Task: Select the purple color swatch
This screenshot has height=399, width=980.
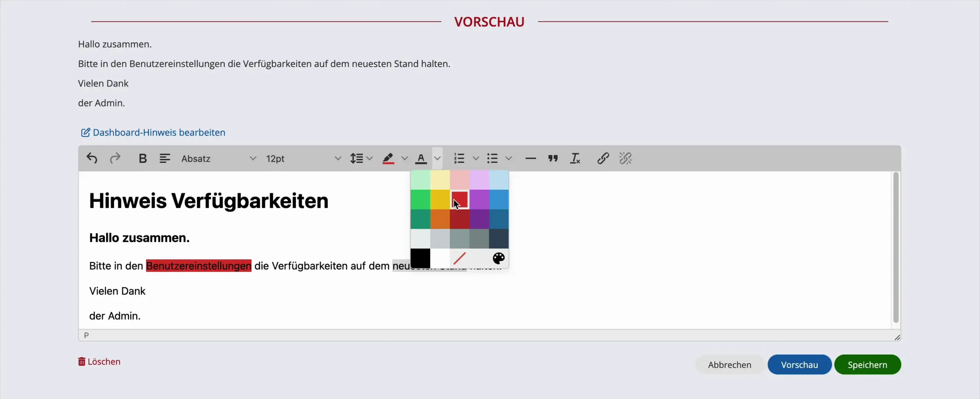Action: click(x=479, y=200)
